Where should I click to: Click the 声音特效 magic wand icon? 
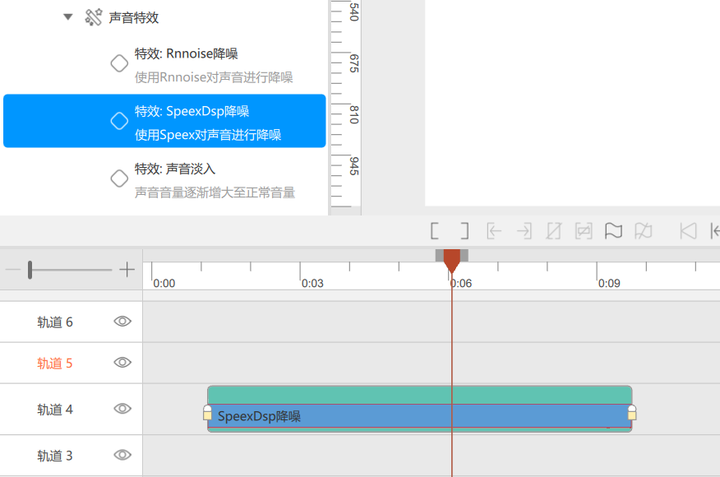(x=94, y=17)
